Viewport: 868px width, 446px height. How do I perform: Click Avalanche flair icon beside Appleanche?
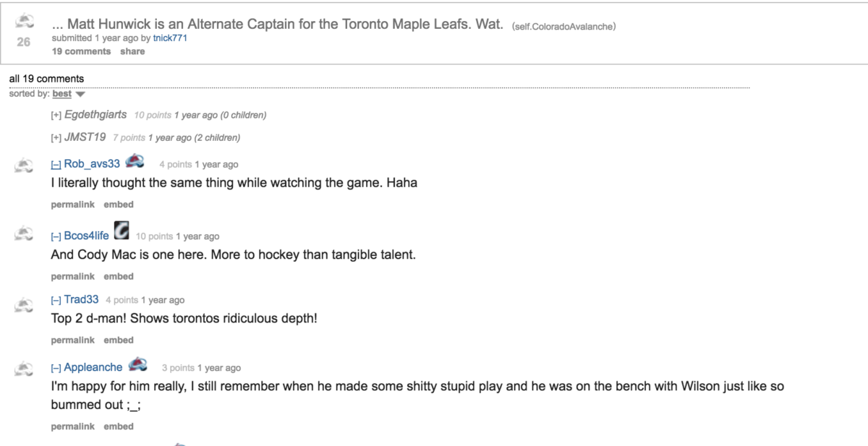point(137,364)
